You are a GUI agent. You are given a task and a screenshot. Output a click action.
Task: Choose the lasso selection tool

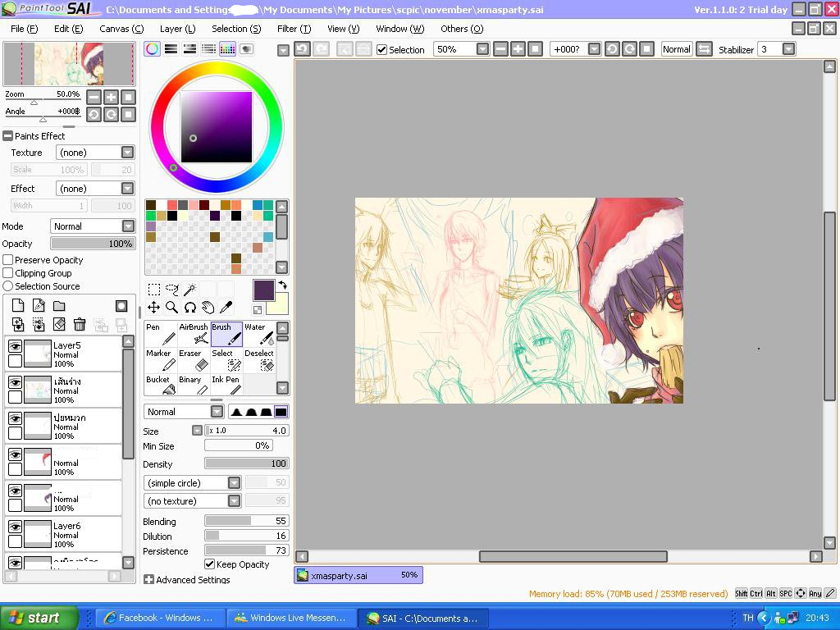(x=172, y=290)
